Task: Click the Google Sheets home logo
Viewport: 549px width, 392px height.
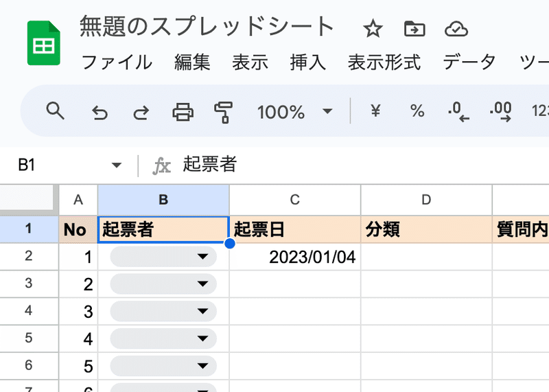Action: tap(44, 43)
